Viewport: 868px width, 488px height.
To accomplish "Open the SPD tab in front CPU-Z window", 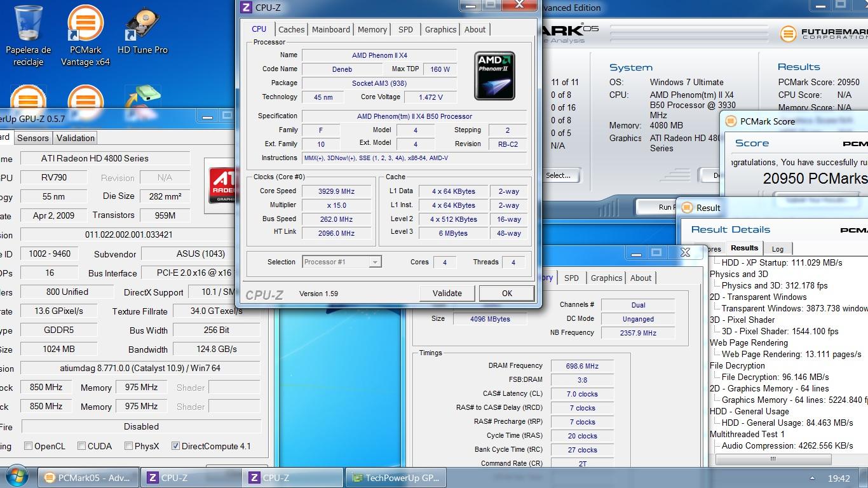I will point(405,29).
